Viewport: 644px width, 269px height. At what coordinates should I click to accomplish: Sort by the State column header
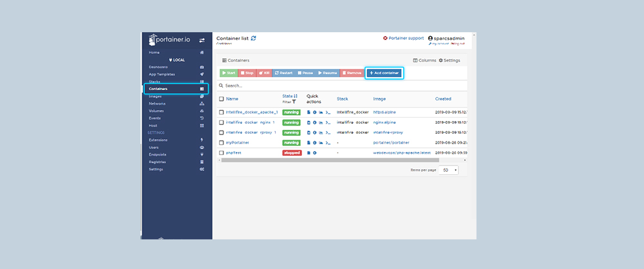coord(290,96)
